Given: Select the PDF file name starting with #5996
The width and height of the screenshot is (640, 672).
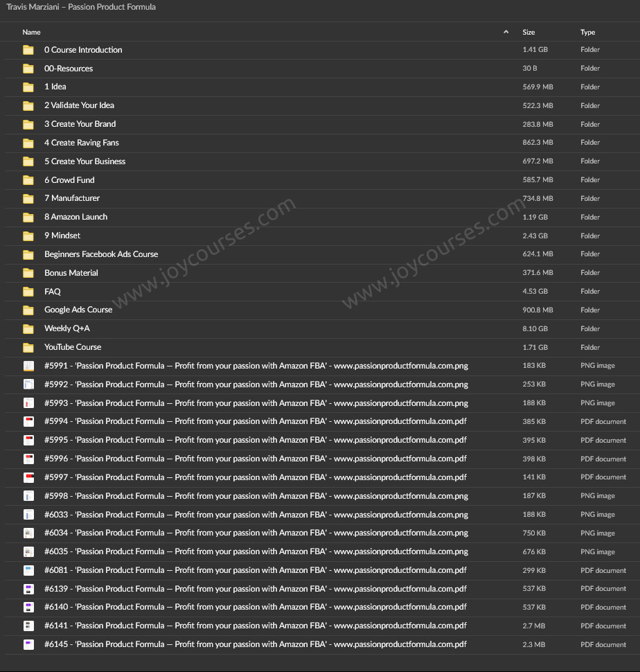Looking at the screenshot, I should tap(256, 459).
